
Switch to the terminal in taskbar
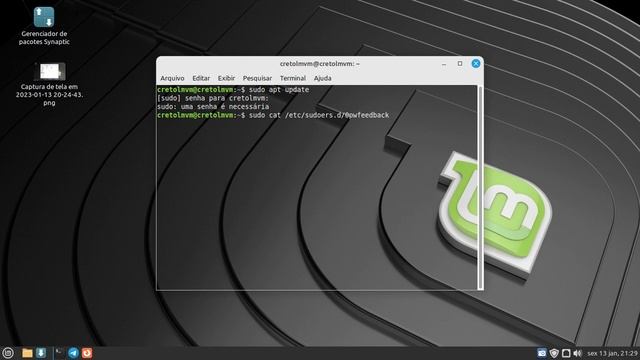[59, 353]
